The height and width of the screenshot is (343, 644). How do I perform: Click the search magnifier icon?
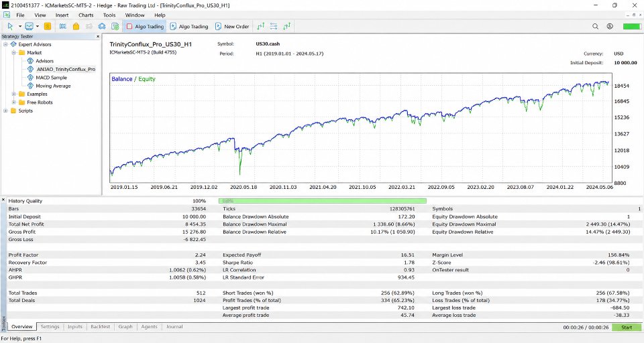pyautogui.click(x=595, y=26)
